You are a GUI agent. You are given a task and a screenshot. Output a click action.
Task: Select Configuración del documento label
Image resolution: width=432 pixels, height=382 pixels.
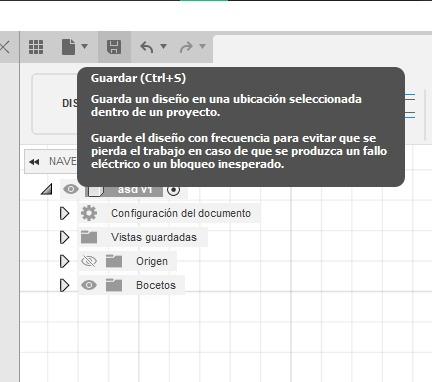tap(181, 213)
